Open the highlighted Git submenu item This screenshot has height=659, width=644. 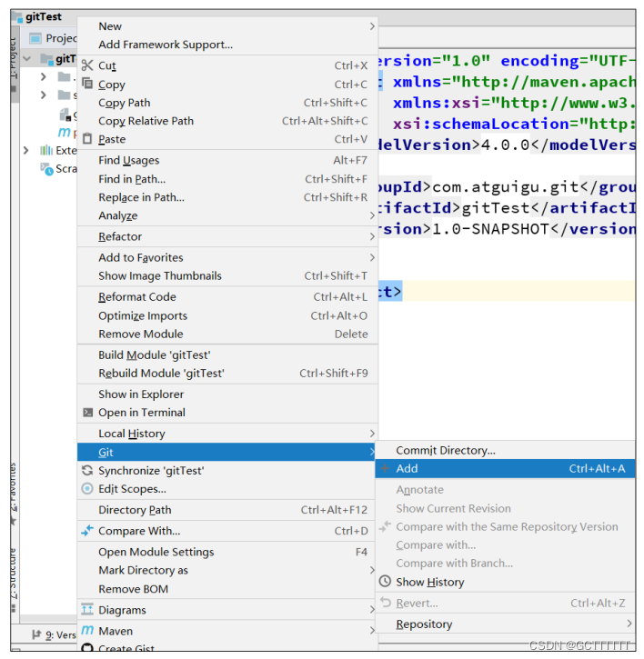[x=226, y=452]
